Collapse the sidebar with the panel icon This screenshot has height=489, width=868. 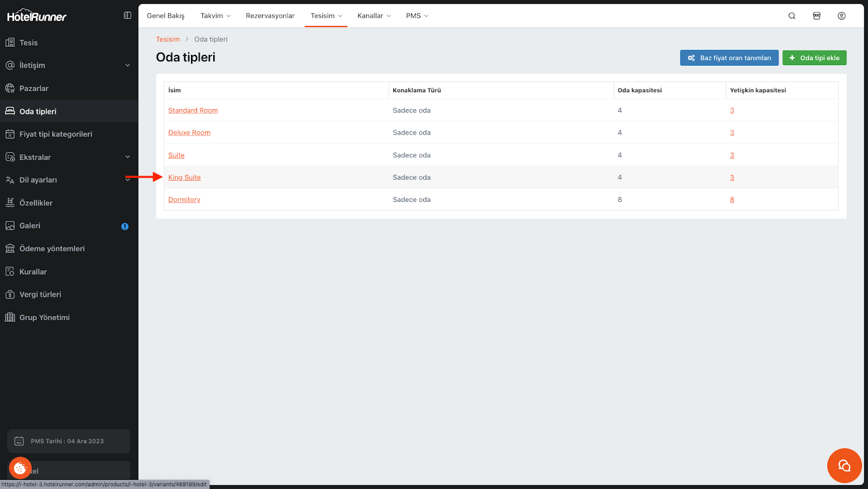pyautogui.click(x=127, y=16)
